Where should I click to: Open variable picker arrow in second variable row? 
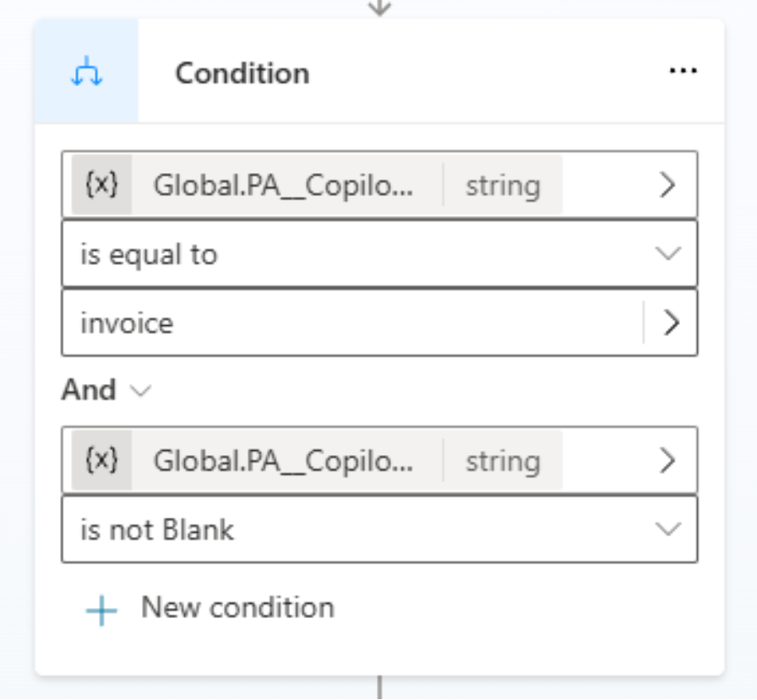(x=667, y=461)
